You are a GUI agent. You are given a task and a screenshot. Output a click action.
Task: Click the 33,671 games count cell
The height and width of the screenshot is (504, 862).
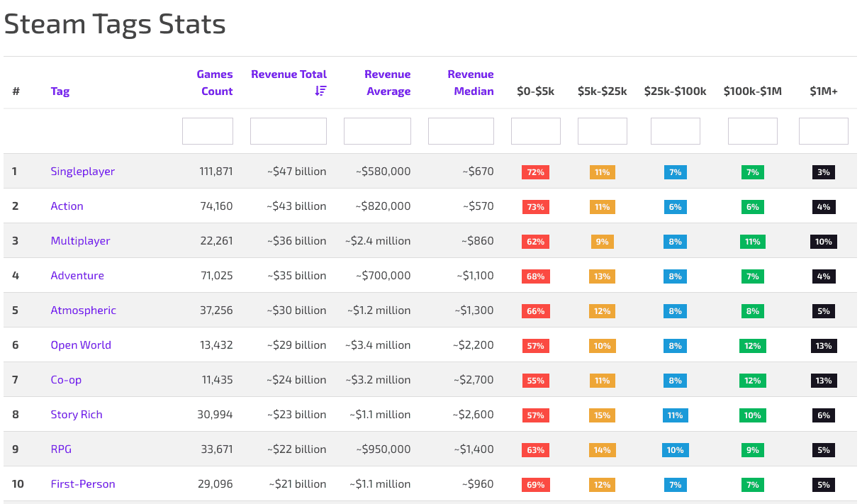point(217,449)
